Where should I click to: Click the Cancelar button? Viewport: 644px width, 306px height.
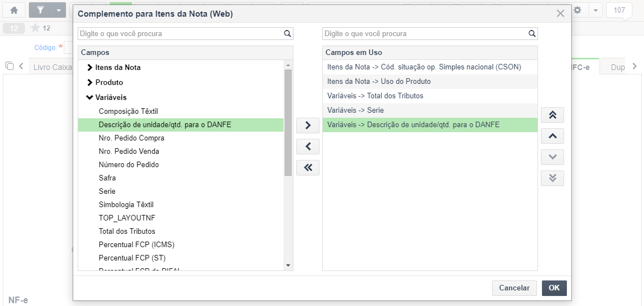[x=514, y=288]
